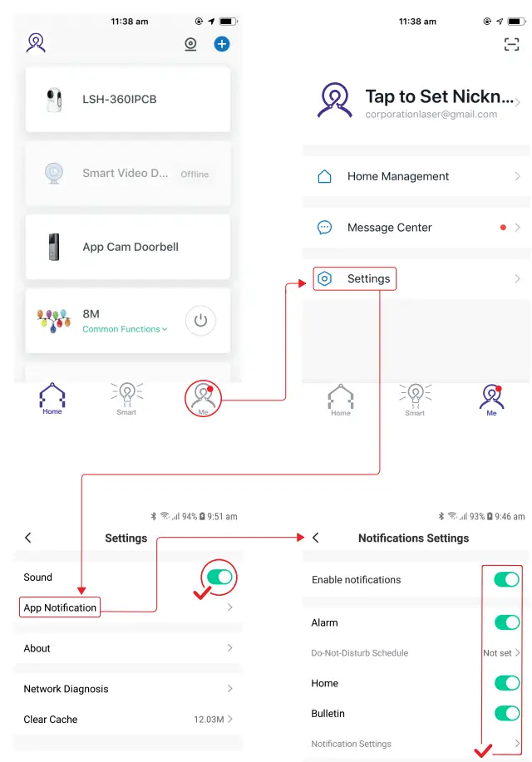Open Settings entry on profile screen

point(416,278)
